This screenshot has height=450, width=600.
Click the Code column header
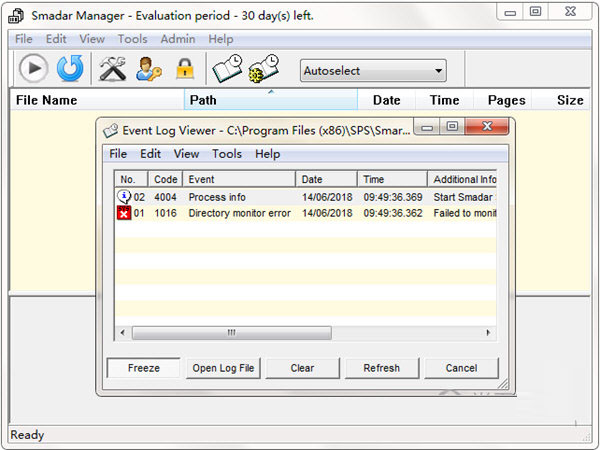click(165, 179)
